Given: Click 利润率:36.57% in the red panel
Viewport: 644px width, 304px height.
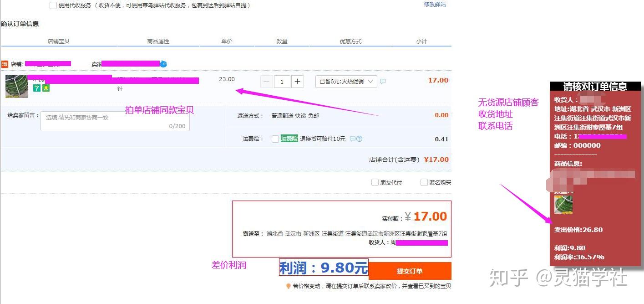Looking at the screenshot, I should (x=579, y=257).
